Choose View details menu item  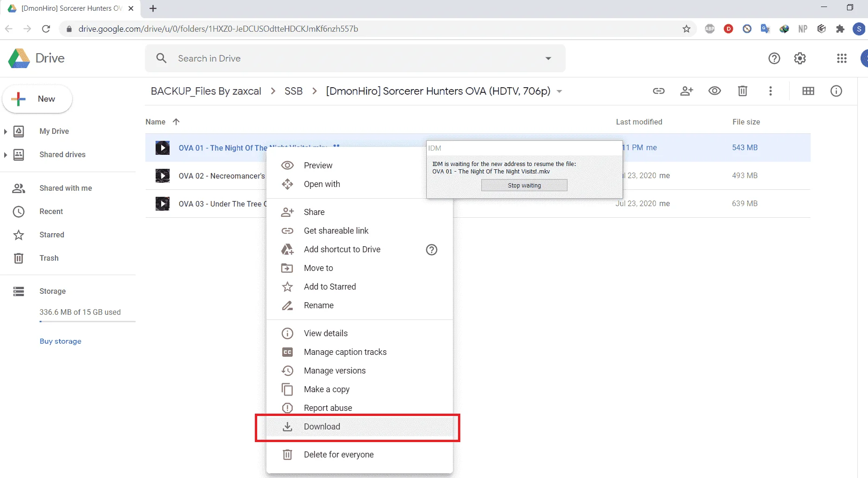click(359, 333)
